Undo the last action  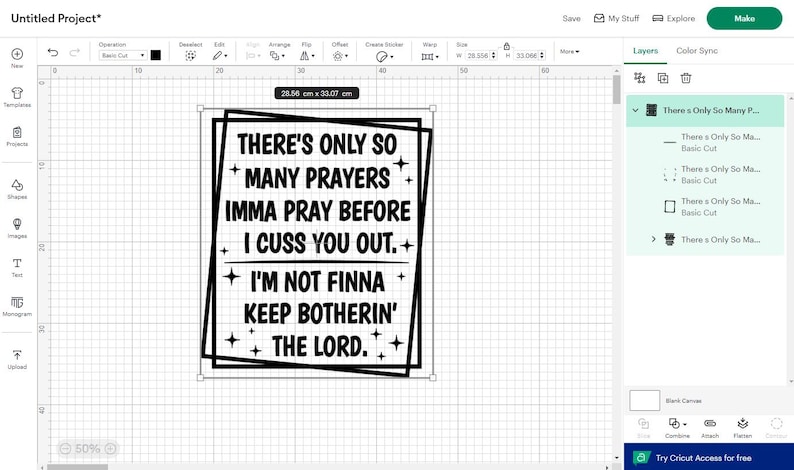coord(53,52)
